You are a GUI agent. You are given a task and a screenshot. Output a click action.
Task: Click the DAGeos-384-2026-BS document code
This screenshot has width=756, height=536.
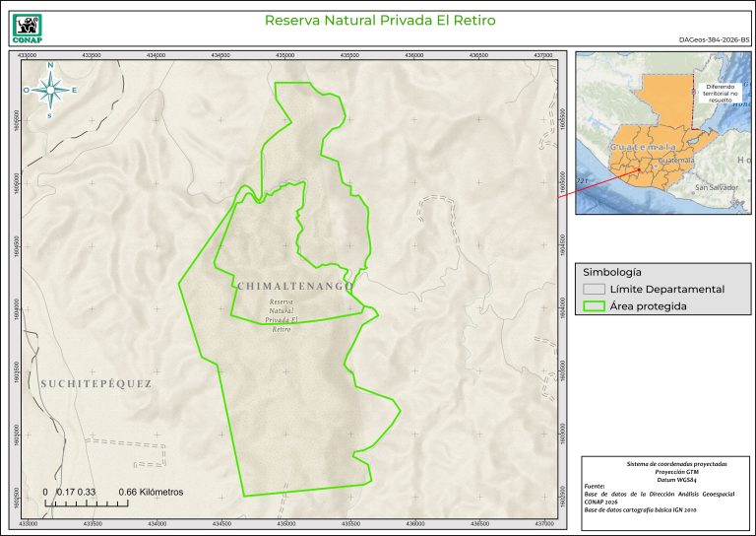tap(714, 40)
